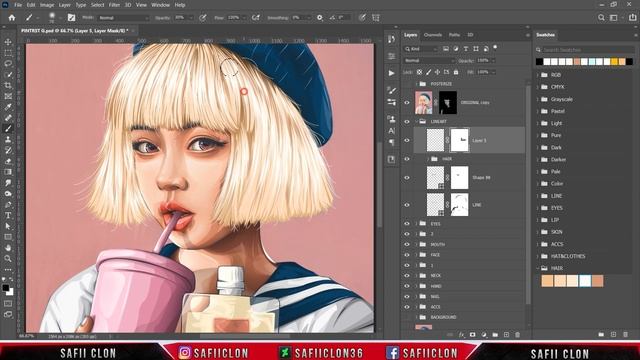Open the layer blend mode dropdown
The width and height of the screenshot is (640, 360).
(x=429, y=60)
